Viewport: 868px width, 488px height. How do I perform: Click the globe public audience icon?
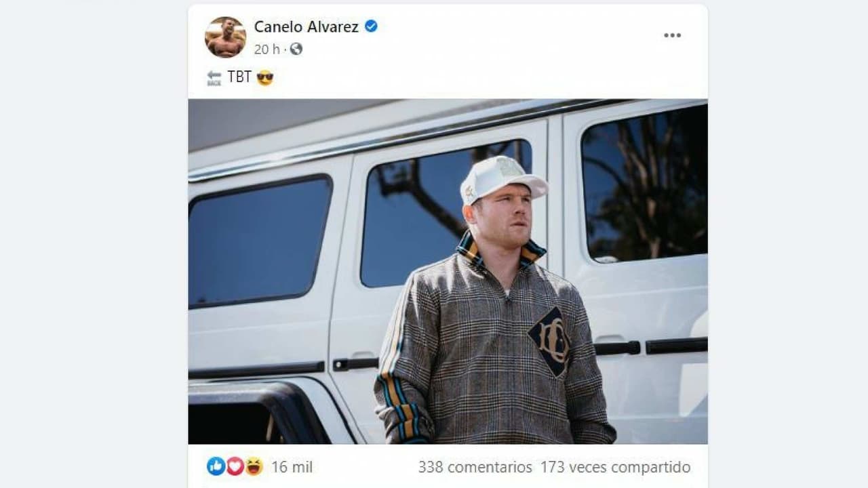(x=296, y=49)
